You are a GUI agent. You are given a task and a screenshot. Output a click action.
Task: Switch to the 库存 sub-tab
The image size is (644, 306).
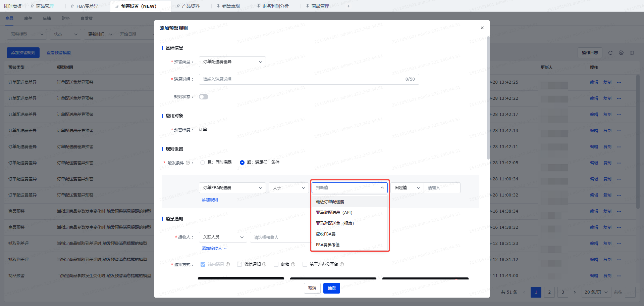(28, 18)
